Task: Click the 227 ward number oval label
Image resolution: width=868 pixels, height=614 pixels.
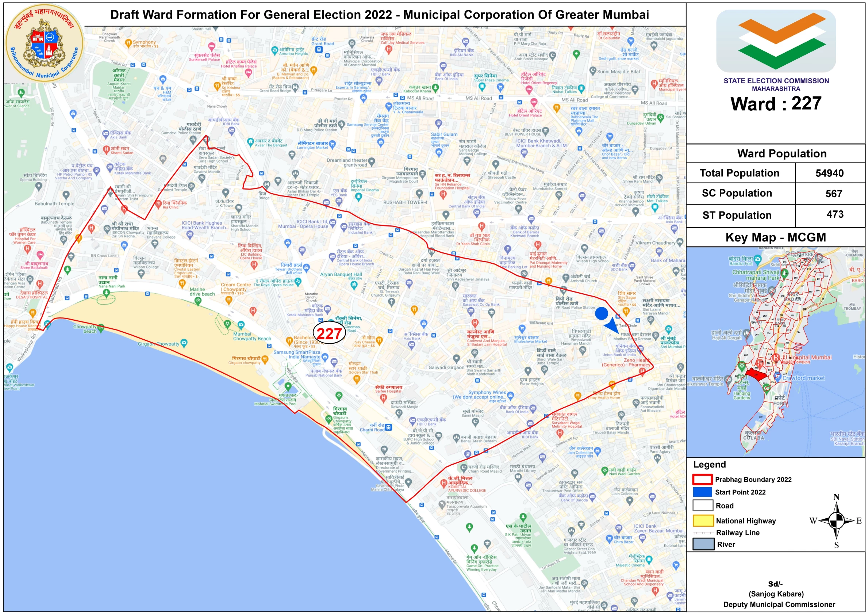Action: (329, 333)
